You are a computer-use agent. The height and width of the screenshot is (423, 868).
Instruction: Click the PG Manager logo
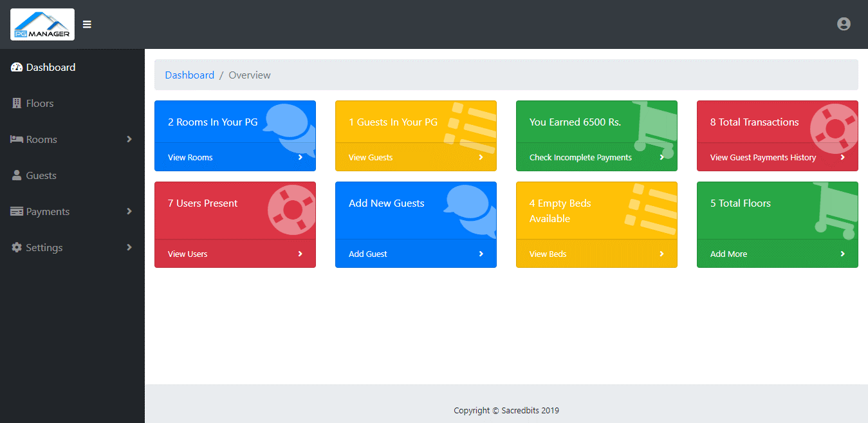pyautogui.click(x=42, y=24)
